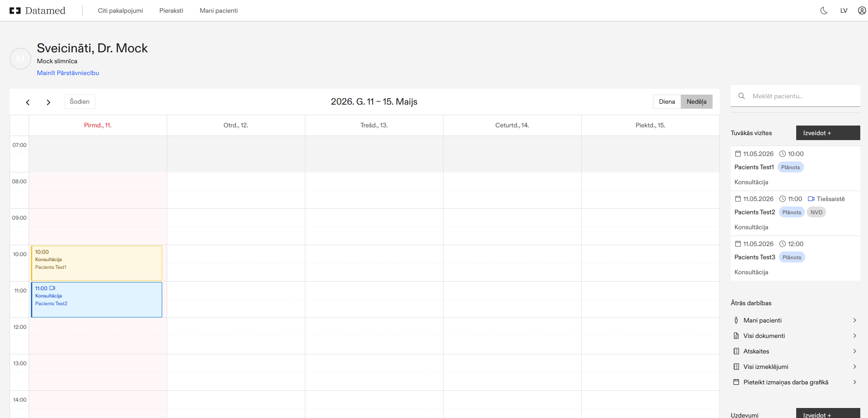Open Citi pakalpojumi menu
This screenshot has height=418, width=868.
coord(120,10)
